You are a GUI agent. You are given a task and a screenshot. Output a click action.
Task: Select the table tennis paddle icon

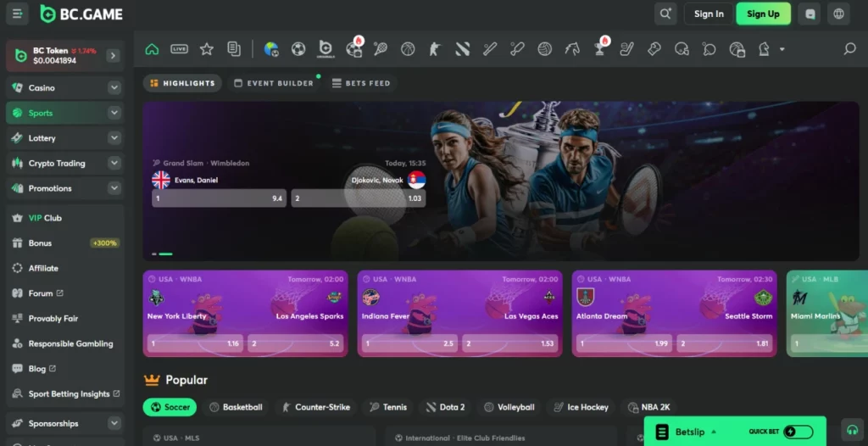pyautogui.click(x=709, y=49)
